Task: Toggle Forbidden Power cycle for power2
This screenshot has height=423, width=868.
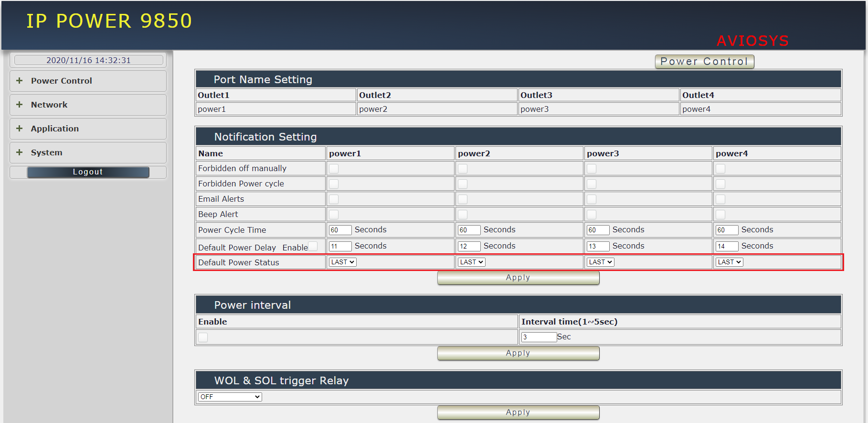Action: tap(463, 184)
